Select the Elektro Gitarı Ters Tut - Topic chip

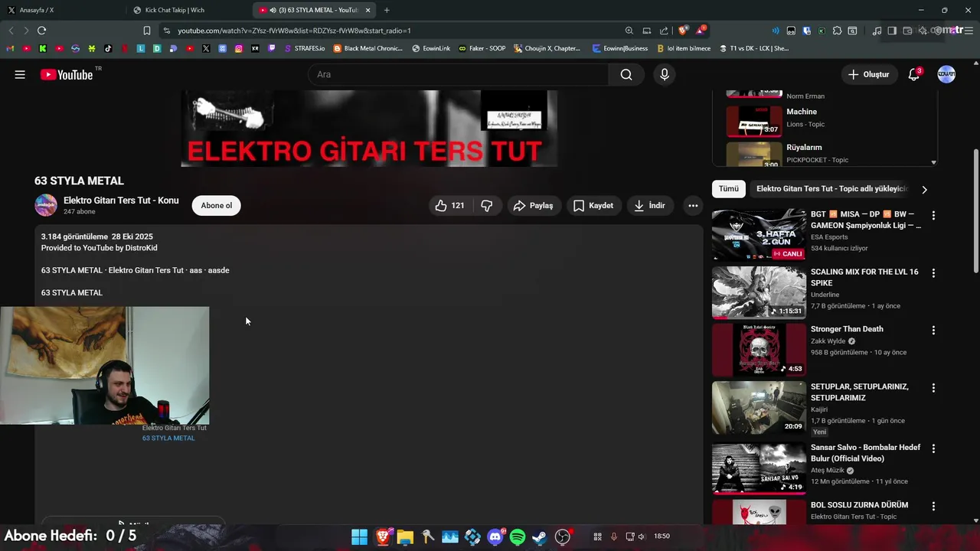click(831, 189)
